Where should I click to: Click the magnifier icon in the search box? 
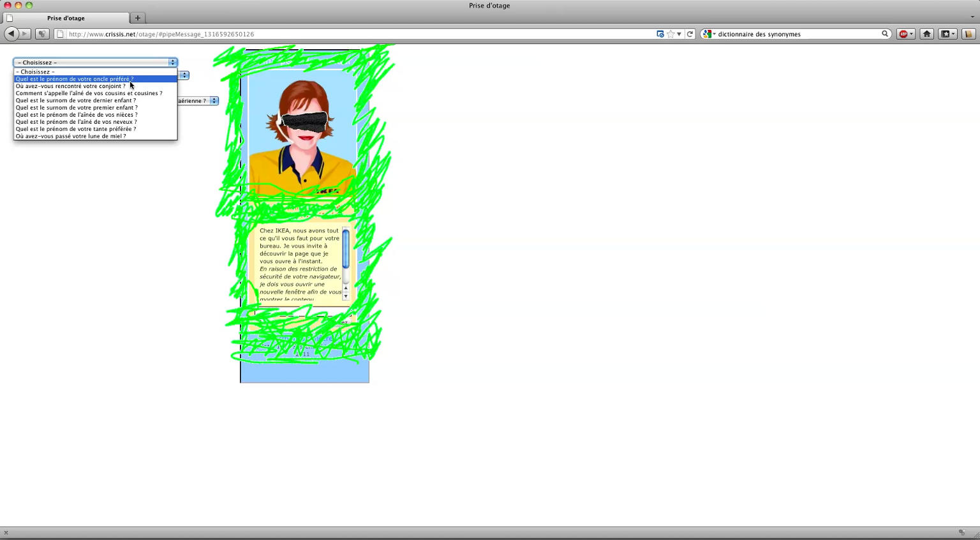pyautogui.click(x=885, y=34)
